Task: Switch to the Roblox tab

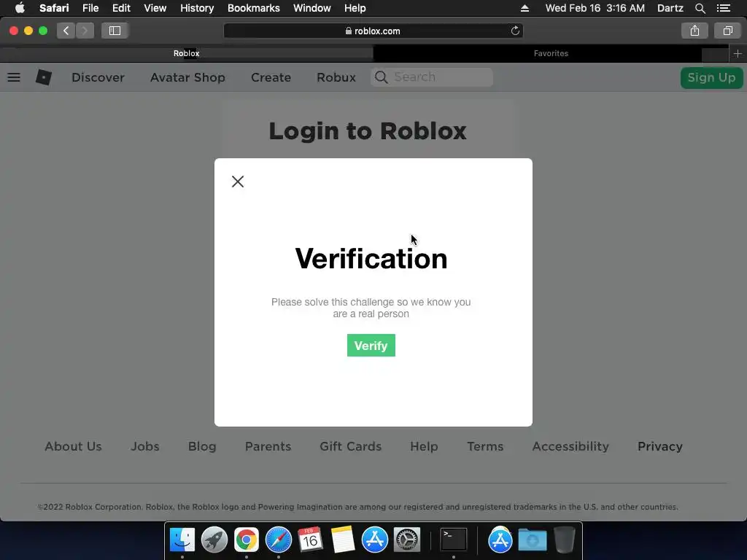Action: 186,53
